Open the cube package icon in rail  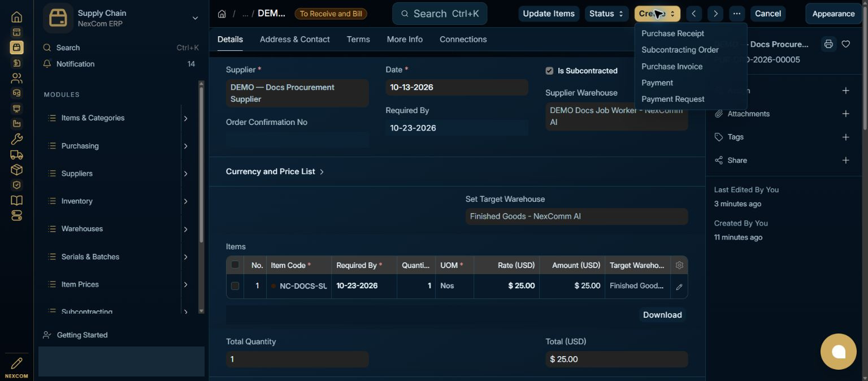click(x=16, y=170)
